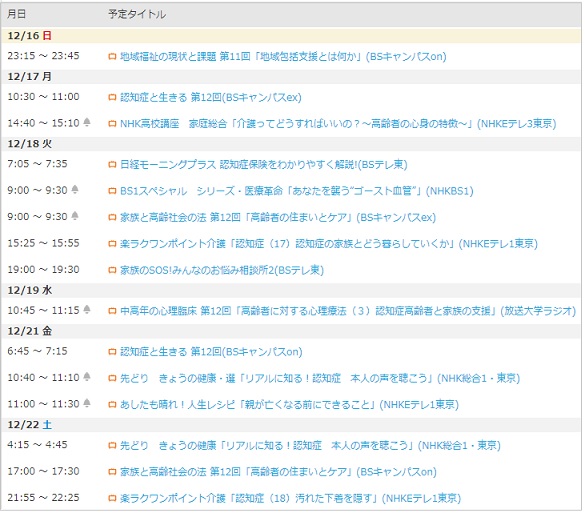Click the bell icon next to 10:45 ~ 11:15

click(x=87, y=309)
